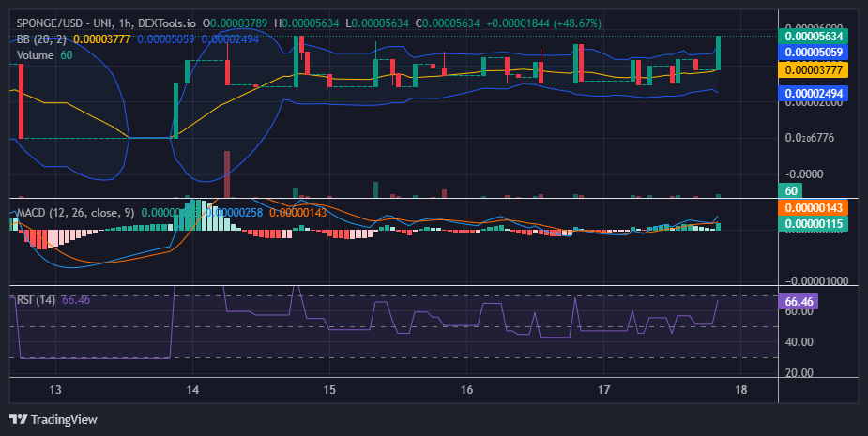868x436 pixels.
Task: Click the date label 13 on time axis
Action: (54, 389)
